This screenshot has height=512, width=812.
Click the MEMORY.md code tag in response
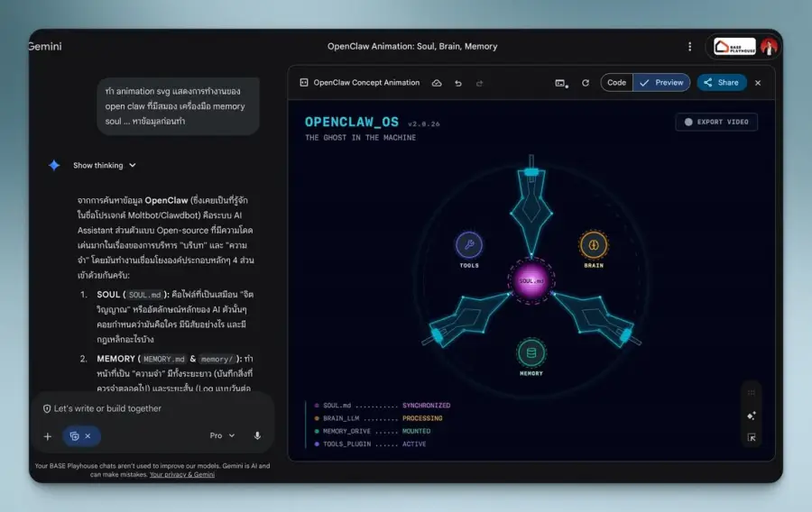tap(163, 359)
